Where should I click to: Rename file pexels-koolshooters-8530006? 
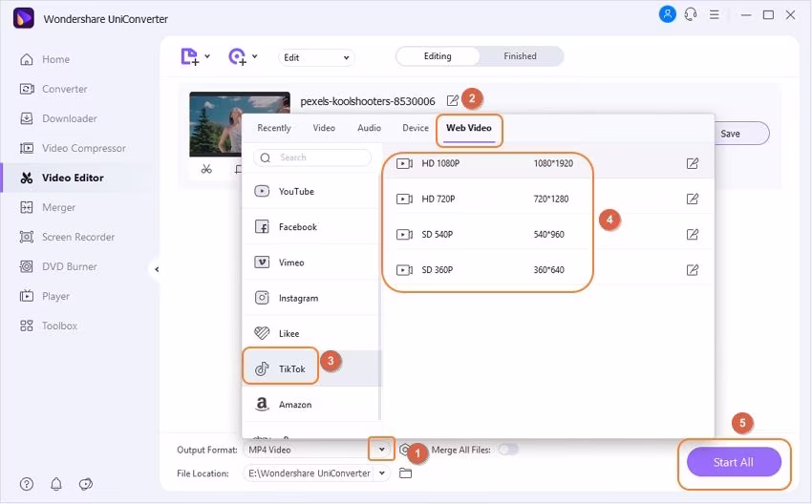pos(452,100)
